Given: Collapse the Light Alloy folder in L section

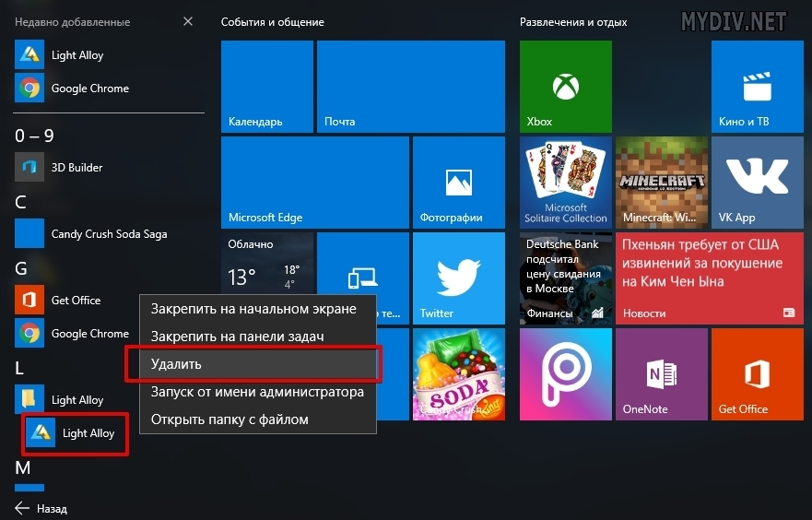Looking at the screenshot, I should tap(76, 400).
